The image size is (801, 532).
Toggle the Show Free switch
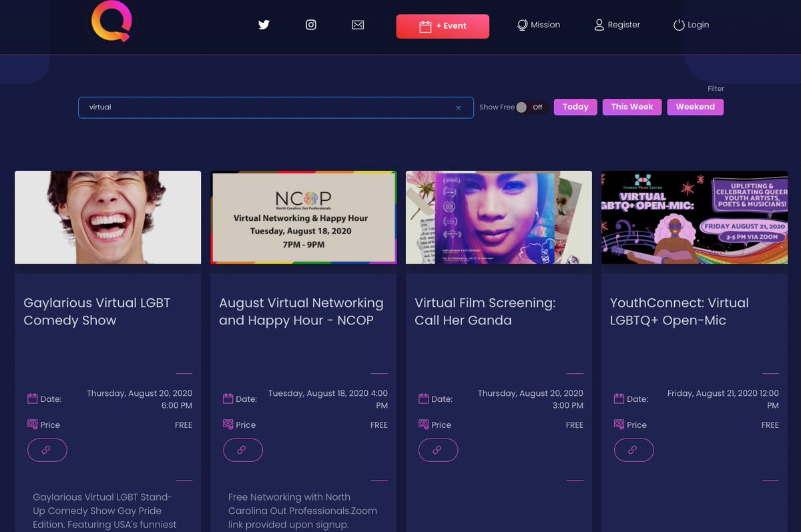(531, 107)
